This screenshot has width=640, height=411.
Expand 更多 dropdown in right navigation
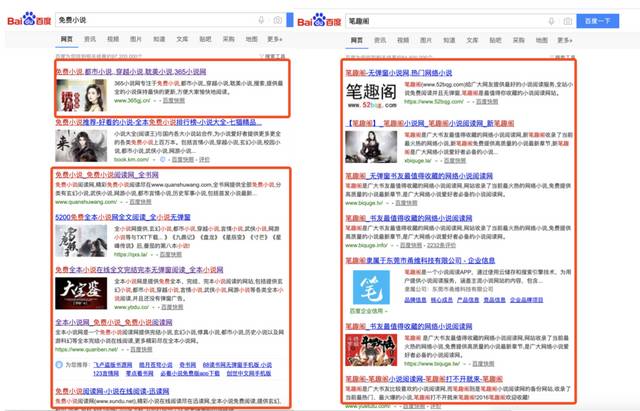(x=564, y=40)
